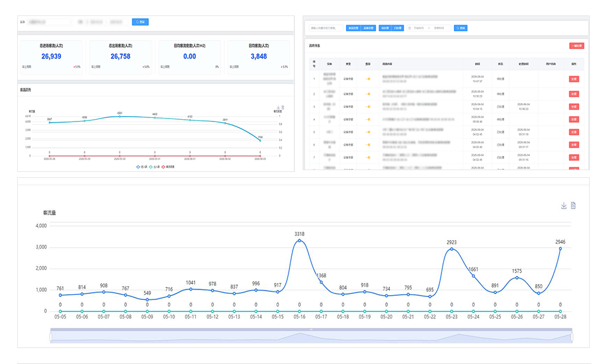Click red process button in message row 7
Viewport: 607px width, 364px height.
click(574, 158)
